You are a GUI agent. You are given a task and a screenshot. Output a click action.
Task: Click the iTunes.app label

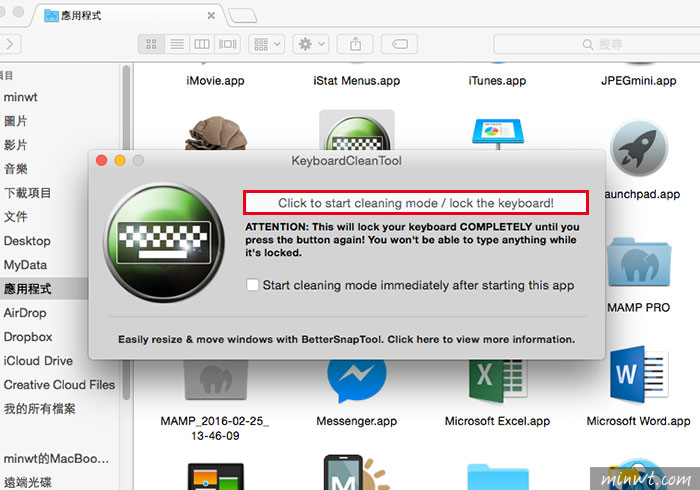click(497, 81)
